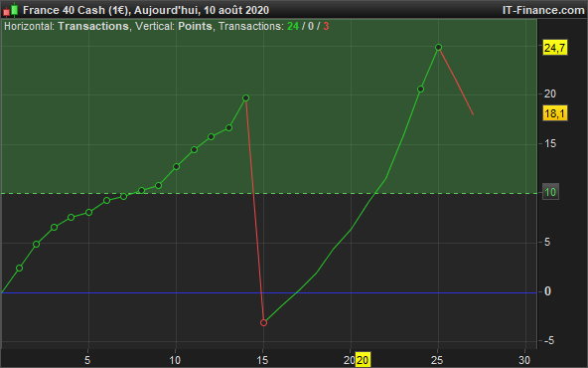The height and width of the screenshot is (368, 588).
Task: Click the peak green point at transaction 25
Action: tap(438, 48)
